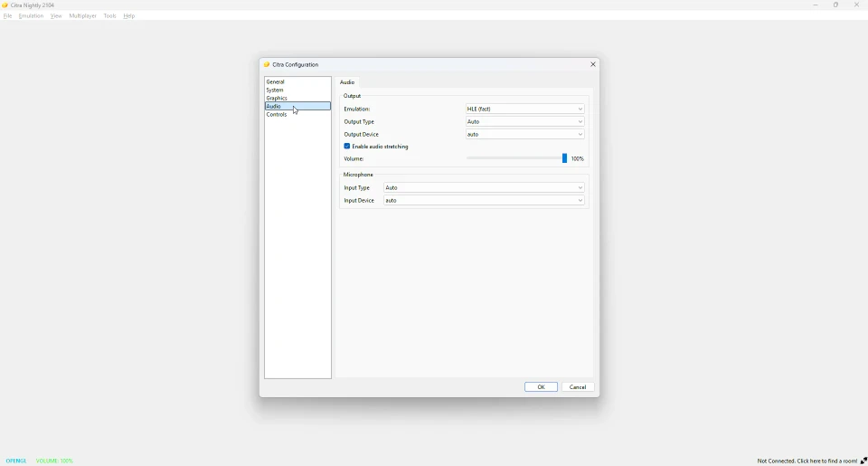The image size is (868, 466).
Task: Toggle Enable audio stretching checkbox
Action: [347, 147]
